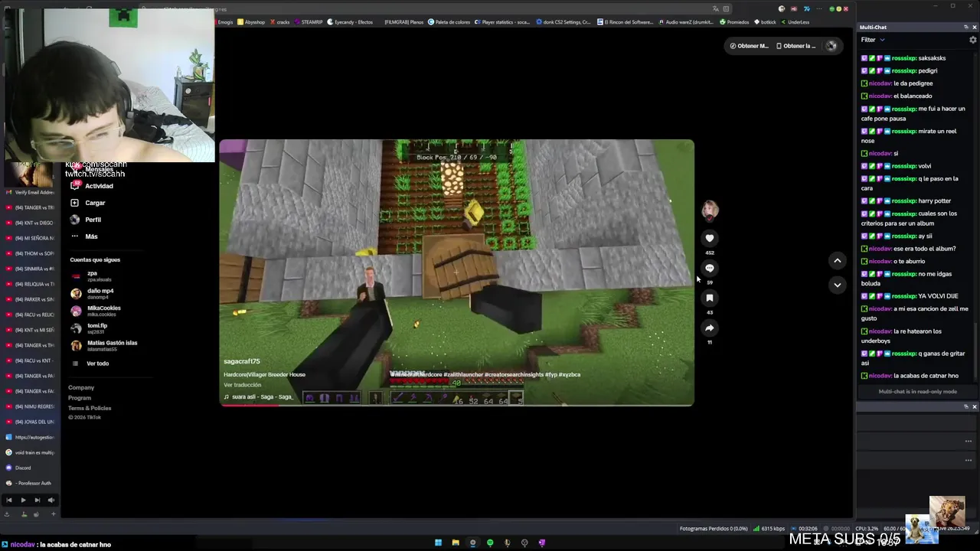Select the Verify Email Address Gmail tab

(x=31, y=192)
